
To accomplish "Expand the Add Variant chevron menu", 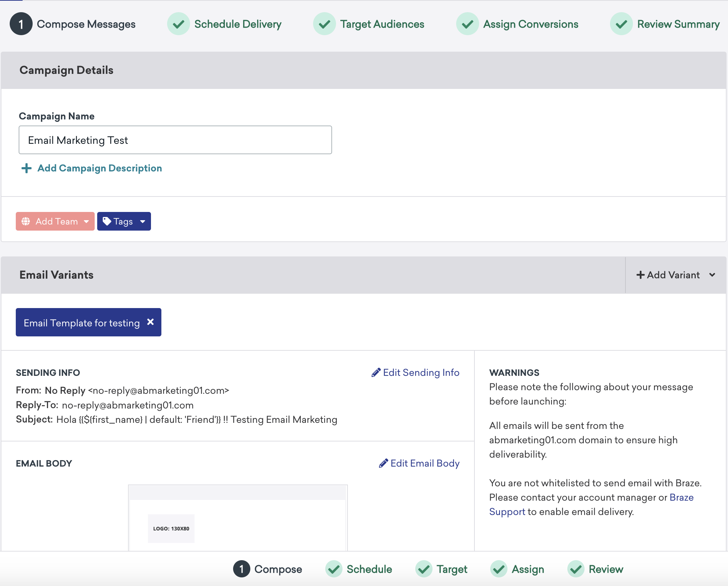I will click(712, 275).
